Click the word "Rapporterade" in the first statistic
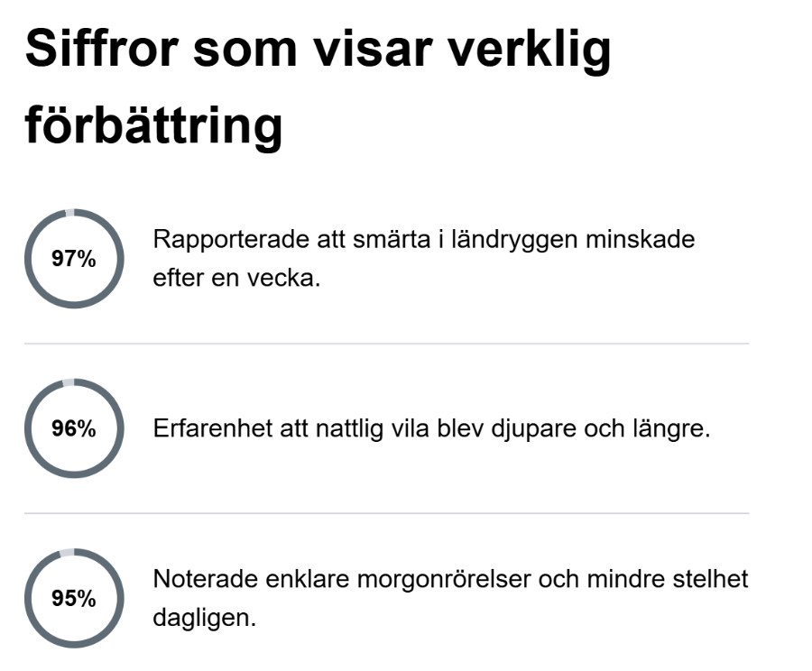The image size is (812, 671). [x=222, y=241]
